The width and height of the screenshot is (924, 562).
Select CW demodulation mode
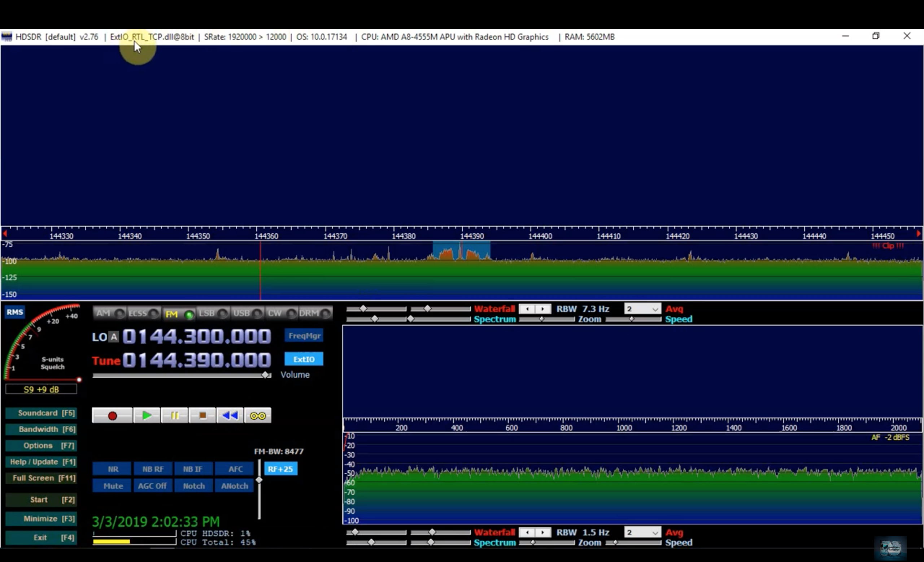tap(281, 314)
